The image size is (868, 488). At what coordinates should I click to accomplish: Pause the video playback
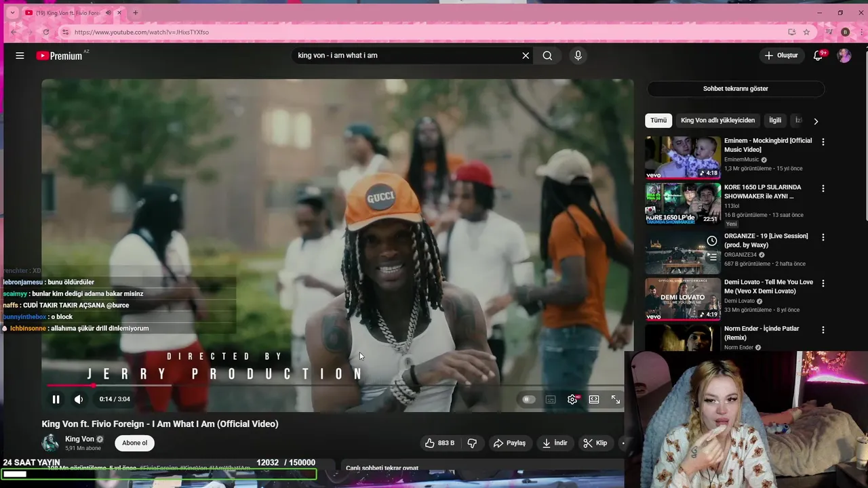pos(56,399)
